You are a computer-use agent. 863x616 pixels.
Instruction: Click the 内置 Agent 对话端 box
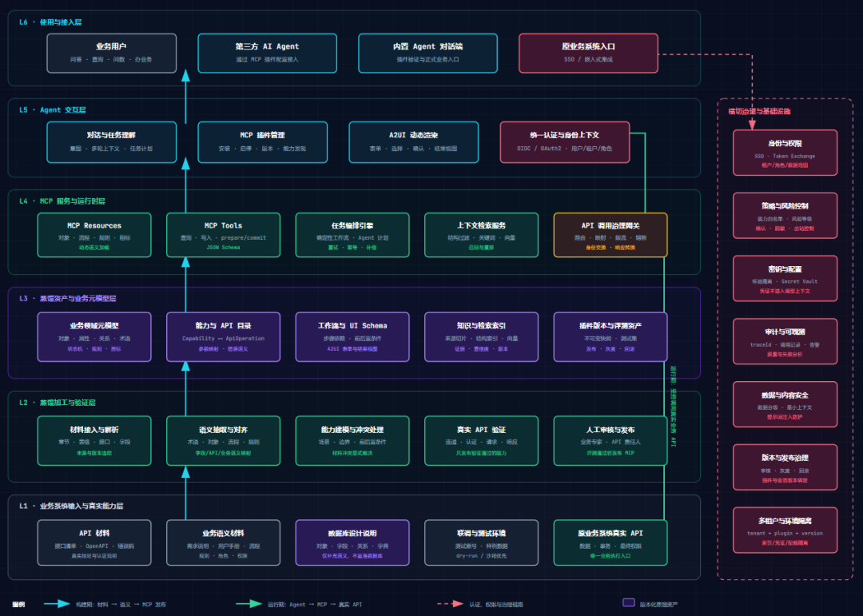click(x=428, y=53)
